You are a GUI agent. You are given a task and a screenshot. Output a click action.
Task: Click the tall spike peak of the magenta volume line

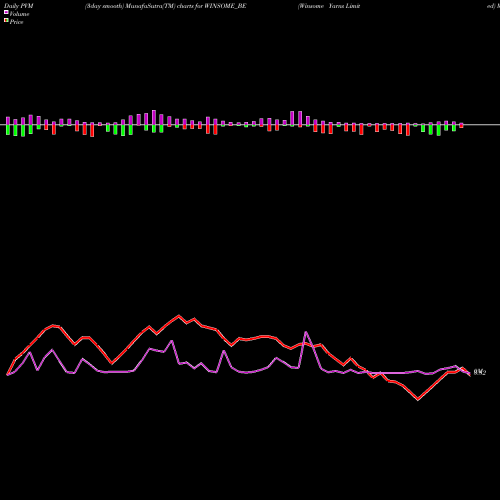tap(306, 332)
